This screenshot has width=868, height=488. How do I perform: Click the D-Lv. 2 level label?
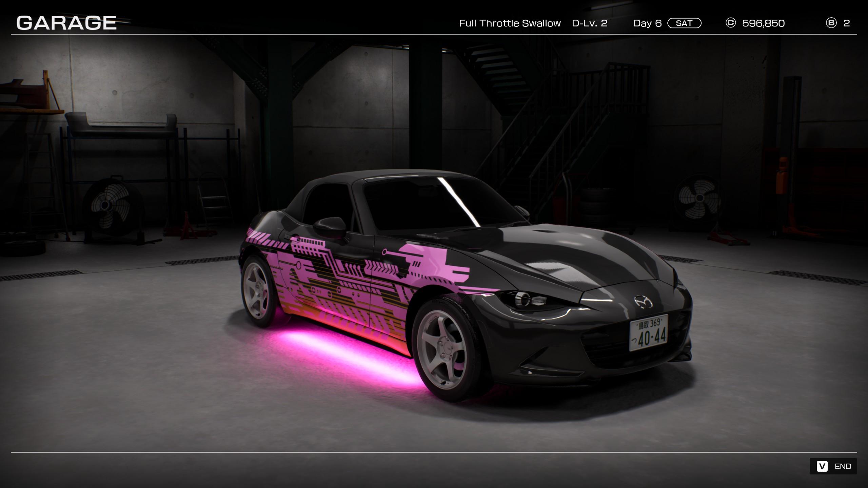click(x=589, y=23)
